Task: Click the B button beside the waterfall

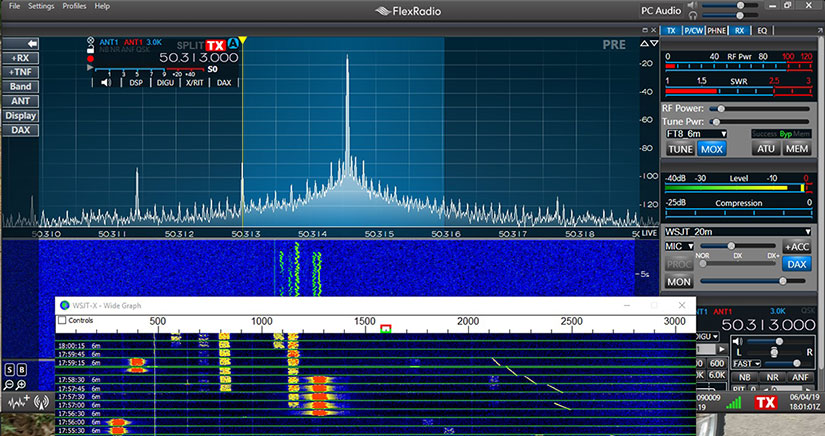Action: (x=22, y=370)
